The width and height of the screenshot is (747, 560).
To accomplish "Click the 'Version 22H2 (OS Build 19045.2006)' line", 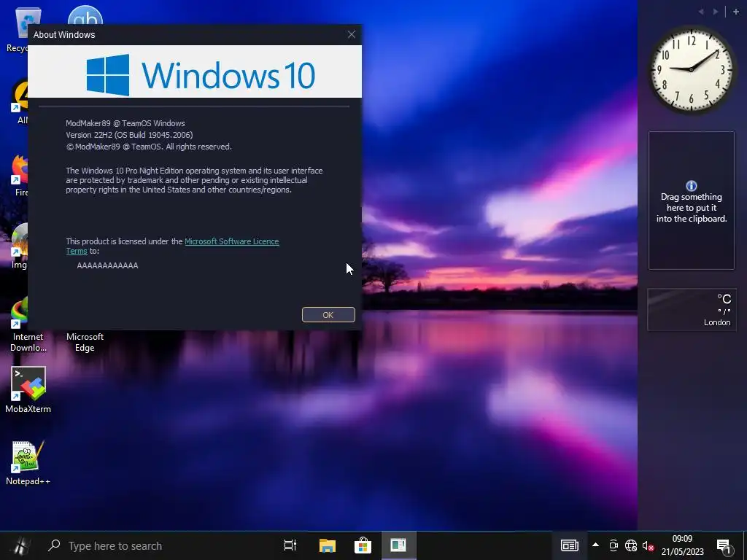I will click(129, 135).
